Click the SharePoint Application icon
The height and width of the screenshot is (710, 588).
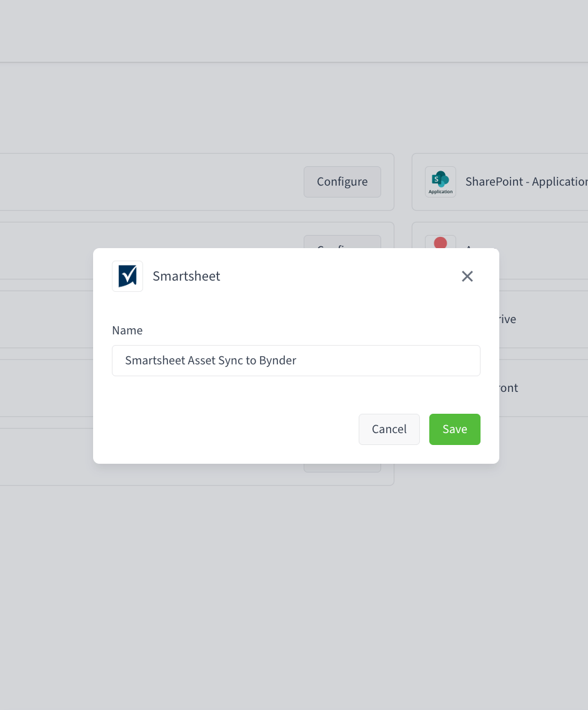pyautogui.click(x=441, y=182)
